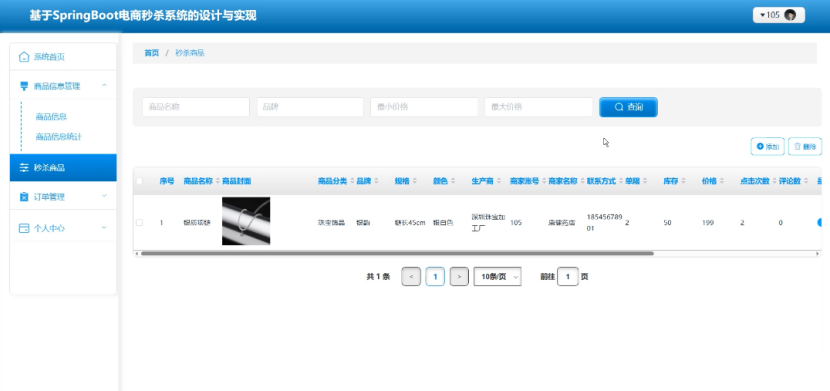Viewport: 830px width, 391px height.
Task: Open the 10条/页 page size dropdown
Action: [497, 277]
